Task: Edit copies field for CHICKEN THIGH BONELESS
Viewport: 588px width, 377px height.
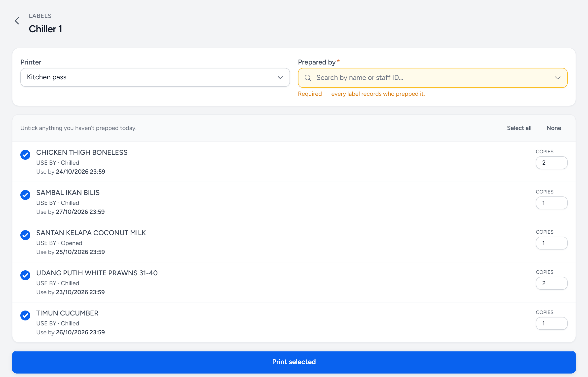Action: (551, 163)
